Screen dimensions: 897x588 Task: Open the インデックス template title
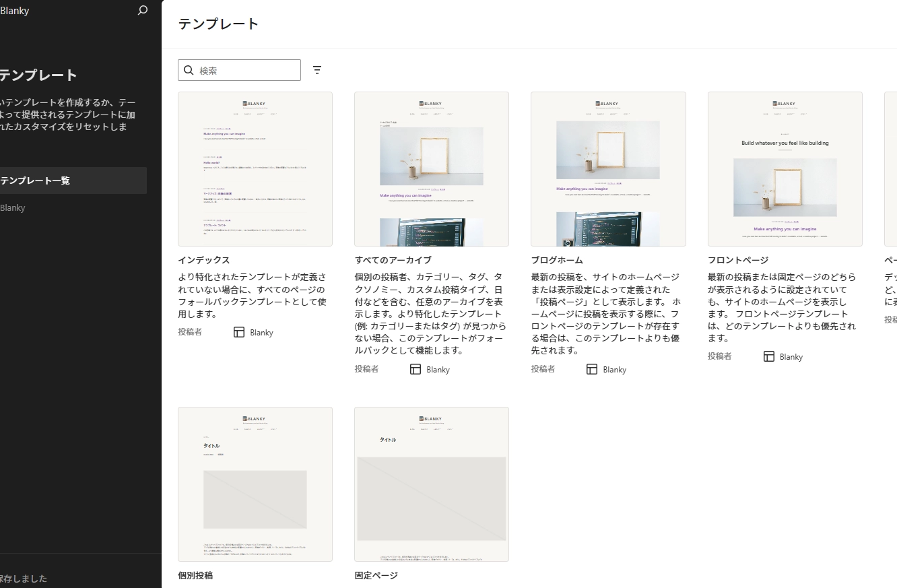tap(204, 260)
